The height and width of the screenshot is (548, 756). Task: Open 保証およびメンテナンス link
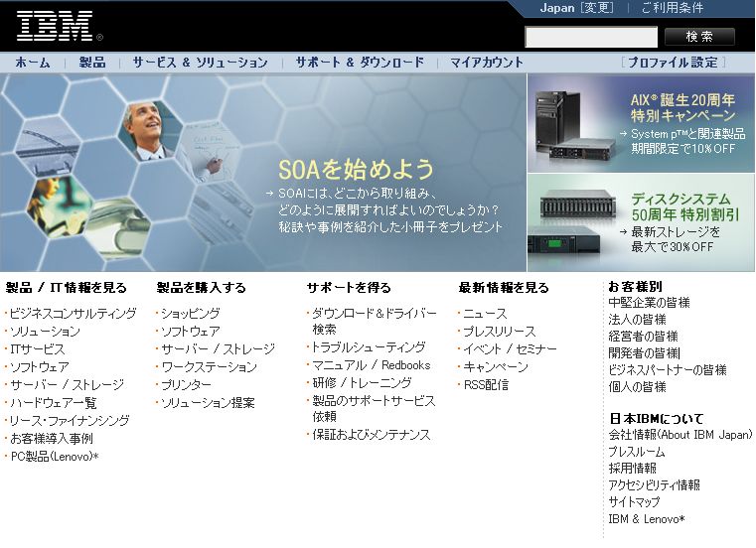pyautogui.click(x=372, y=435)
